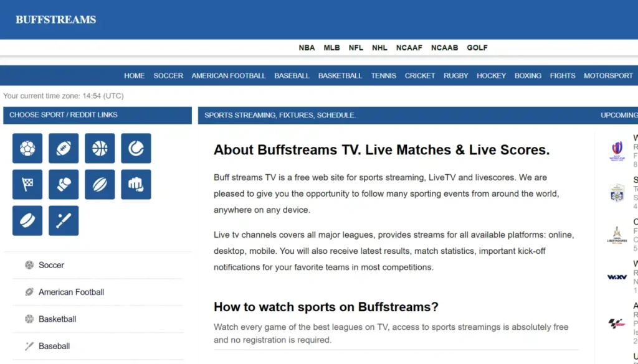The width and height of the screenshot is (638, 364).
Task: Open the club crest logo event
Action: point(617,193)
